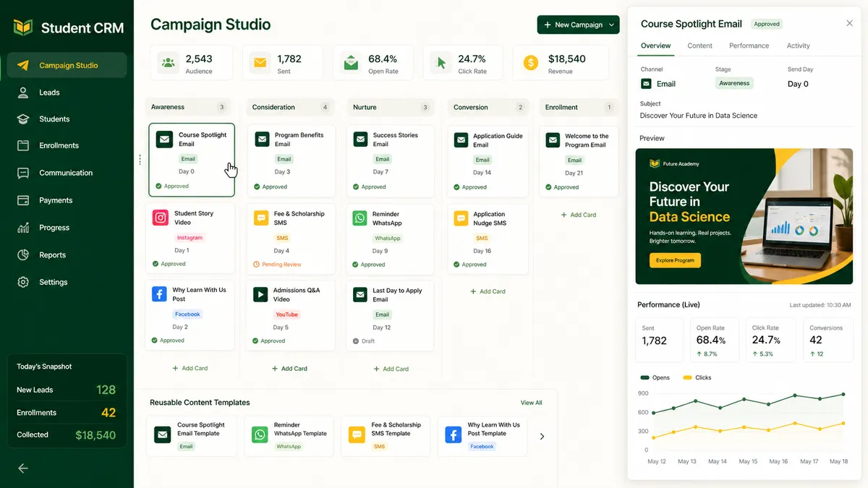Switch to the Content tab
This screenshot has width=868, height=488.
click(699, 46)
